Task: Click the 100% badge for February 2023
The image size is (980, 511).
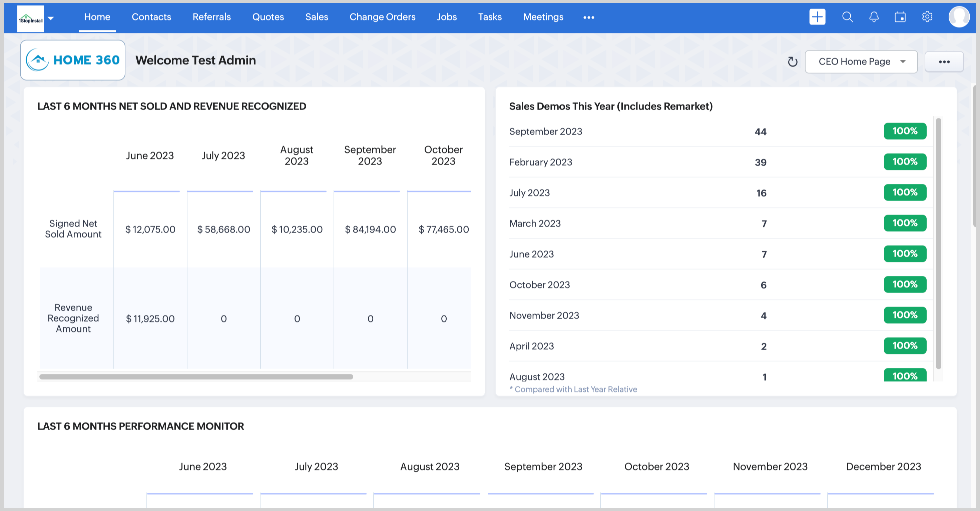Action: (905, 162)
